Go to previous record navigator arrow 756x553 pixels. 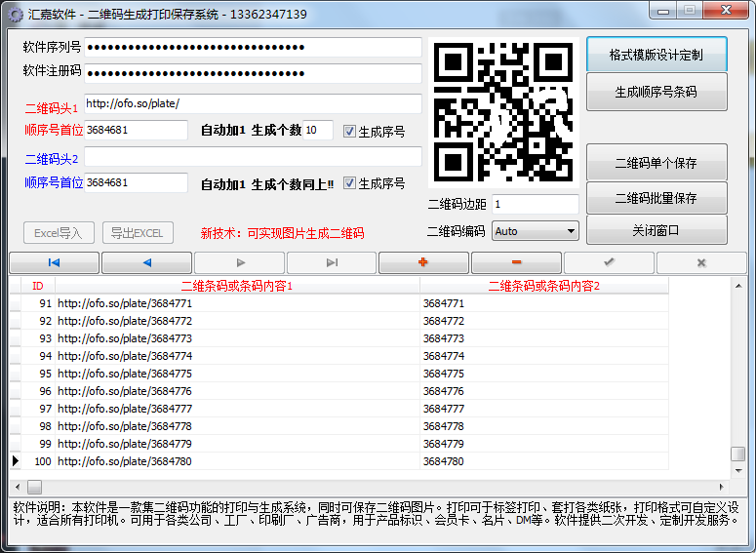pyautogui.click(x=147, y=262)
